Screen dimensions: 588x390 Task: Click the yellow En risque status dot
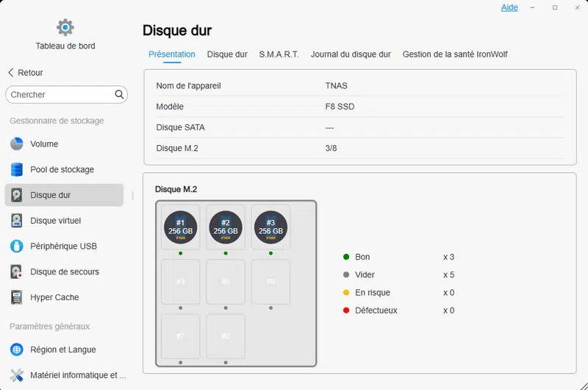pos(346,292)
